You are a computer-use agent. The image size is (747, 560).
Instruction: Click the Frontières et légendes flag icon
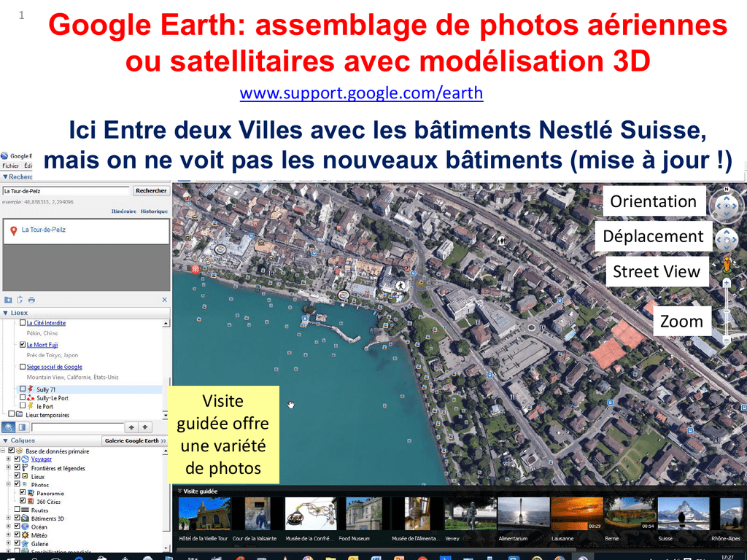tap(26, 467)
